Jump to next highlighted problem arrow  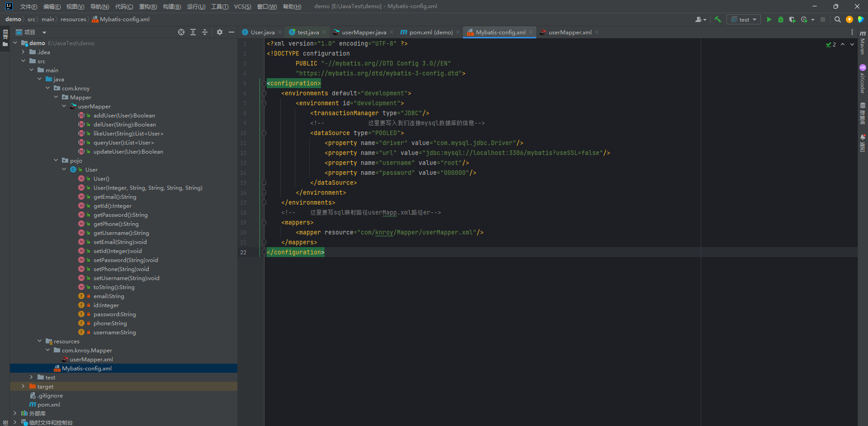(852, 44)
